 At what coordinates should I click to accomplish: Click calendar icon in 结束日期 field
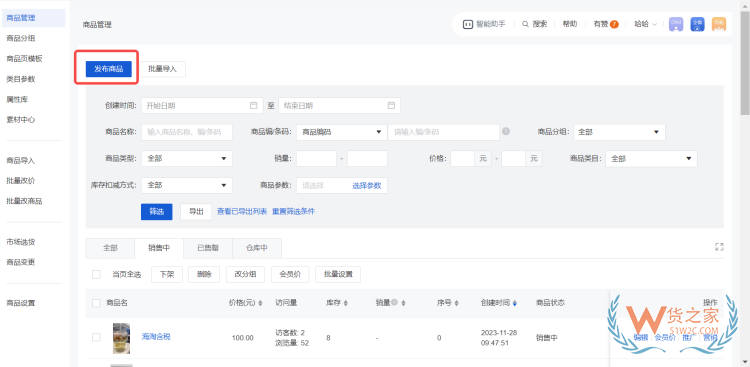tap(391, 105)
